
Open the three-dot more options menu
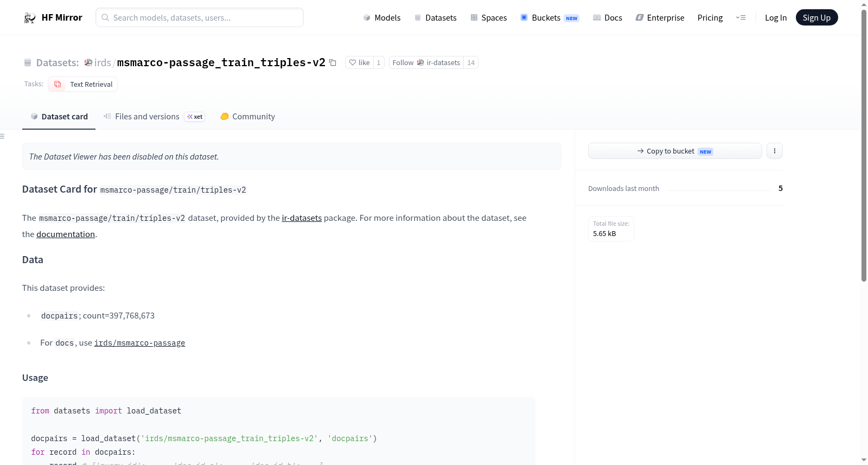pyautogui.click(x=775, y=151)
